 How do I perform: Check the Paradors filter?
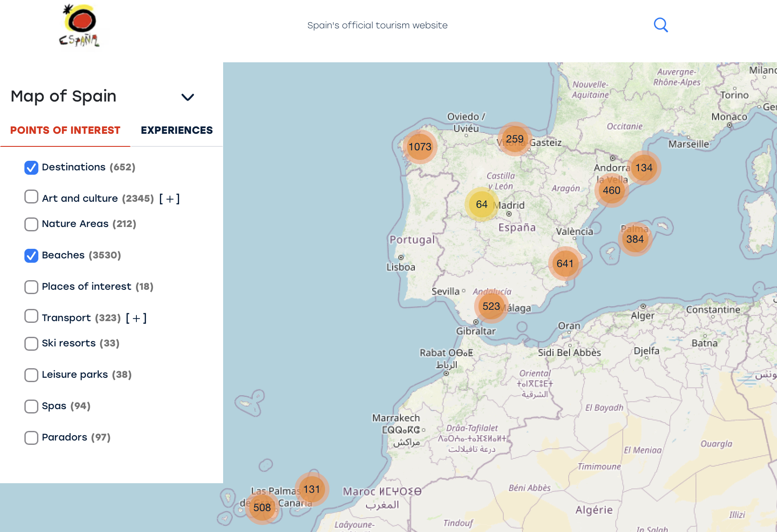tap(31, 437)
